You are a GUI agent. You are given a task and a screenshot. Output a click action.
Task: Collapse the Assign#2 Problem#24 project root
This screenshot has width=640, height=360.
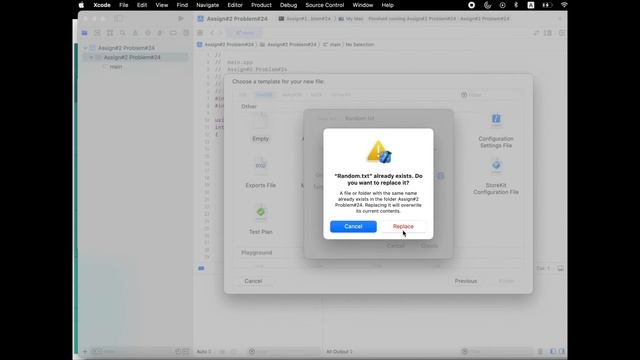tap(85, 48)
